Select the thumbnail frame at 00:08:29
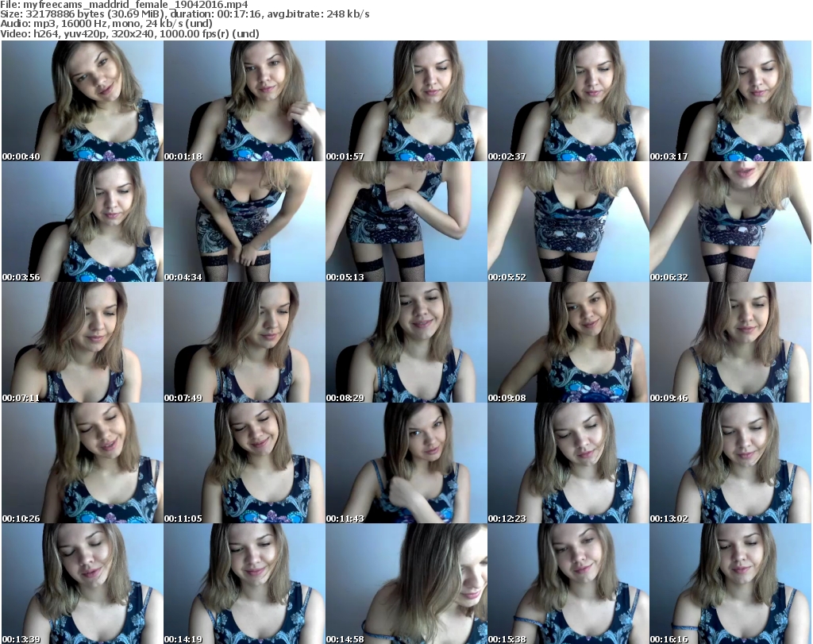The width and height of the screenshot is (813, 644). 406,343
